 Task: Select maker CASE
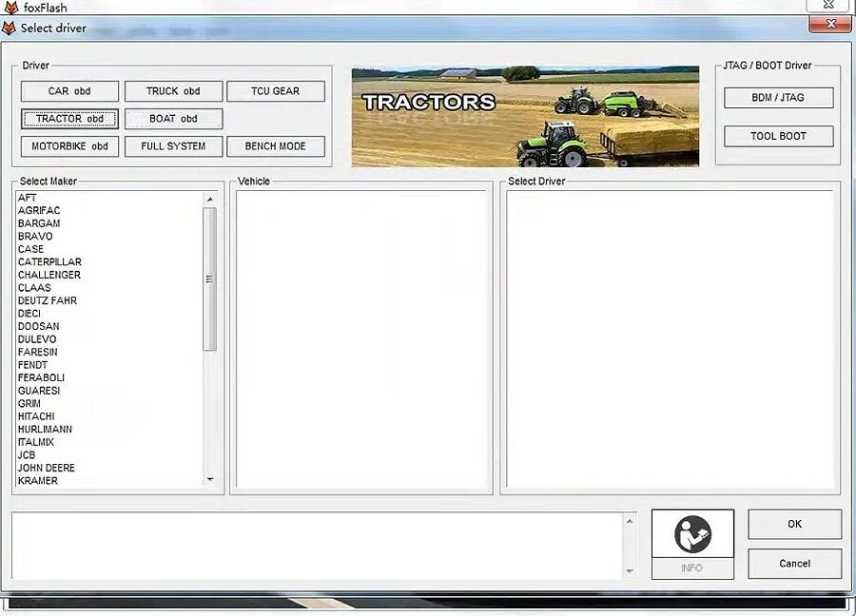pos(30,249)
